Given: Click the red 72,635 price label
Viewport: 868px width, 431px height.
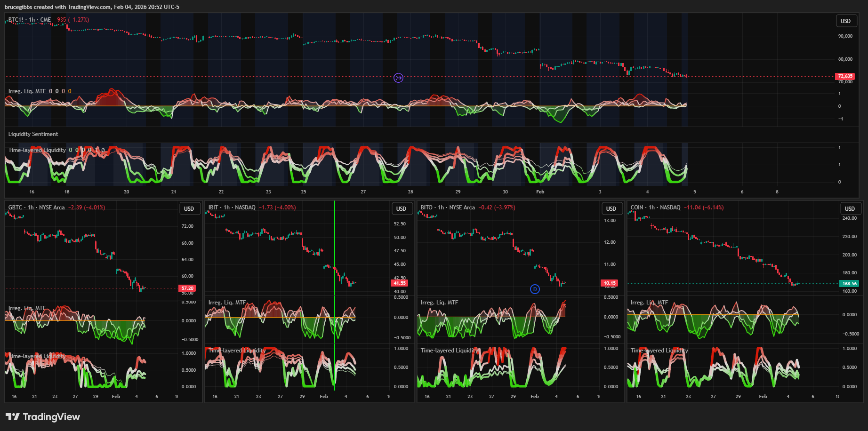Looking at the screenshot, I should [x=845, y=76].
